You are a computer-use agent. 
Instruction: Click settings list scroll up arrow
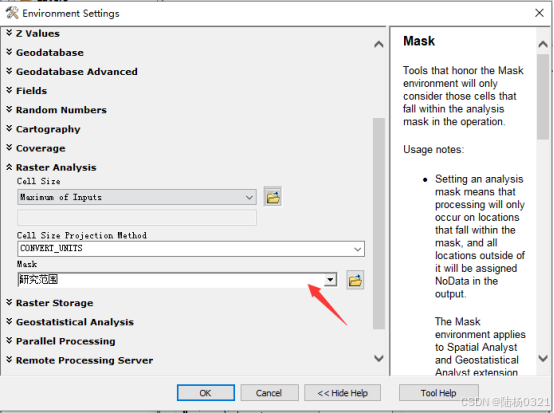[379, 45]
